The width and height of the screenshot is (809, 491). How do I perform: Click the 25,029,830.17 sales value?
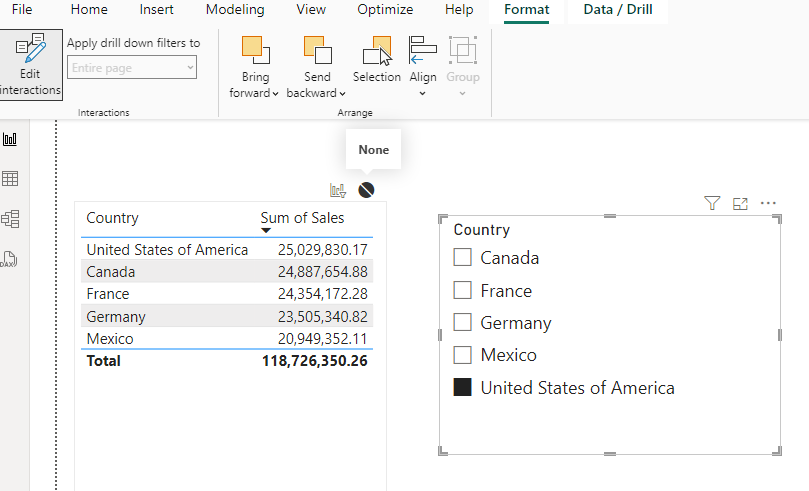[x=322, y=250]
